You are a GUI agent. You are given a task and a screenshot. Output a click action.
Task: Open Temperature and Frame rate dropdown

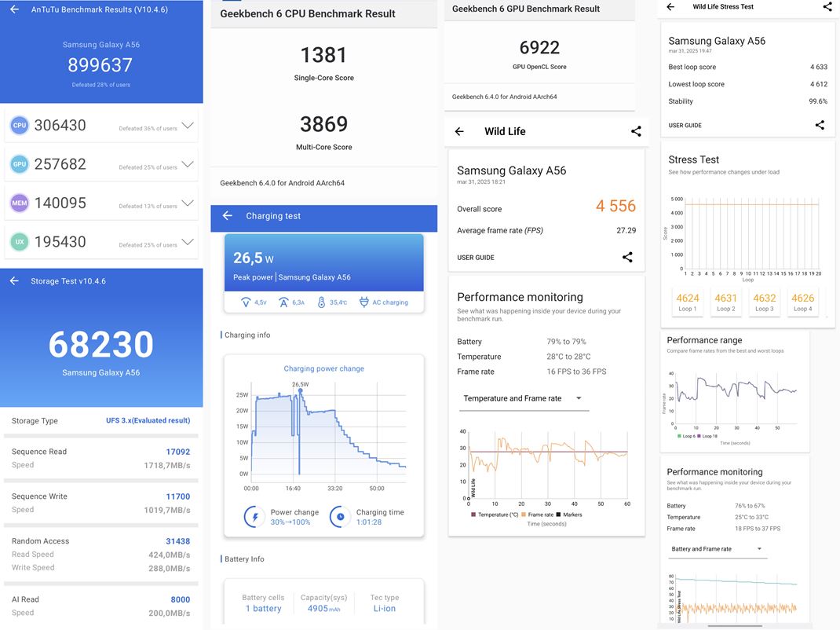pos(524,398)
